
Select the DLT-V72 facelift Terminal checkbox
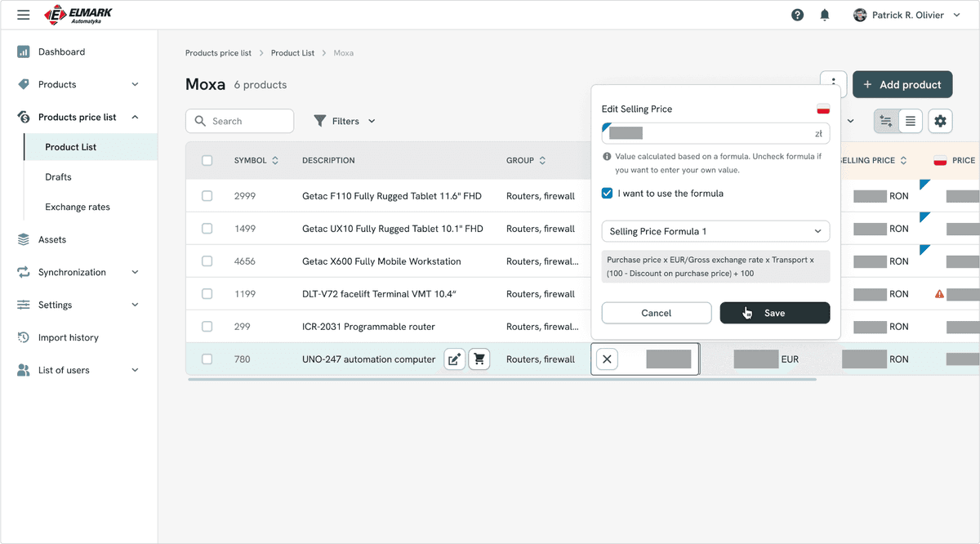point(207,294)
